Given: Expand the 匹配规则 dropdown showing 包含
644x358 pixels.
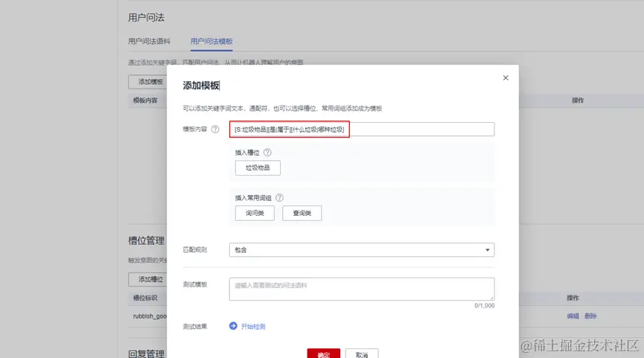Looking at the screenshot, I should pyautogui.click(x=362, y=249).
